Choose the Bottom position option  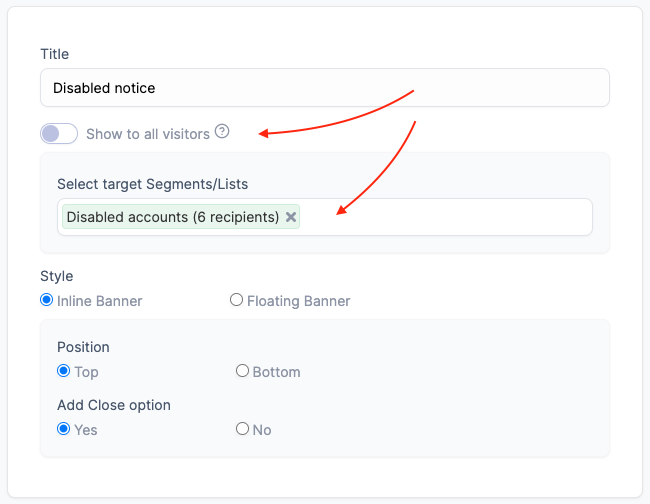tap(243, 371)
